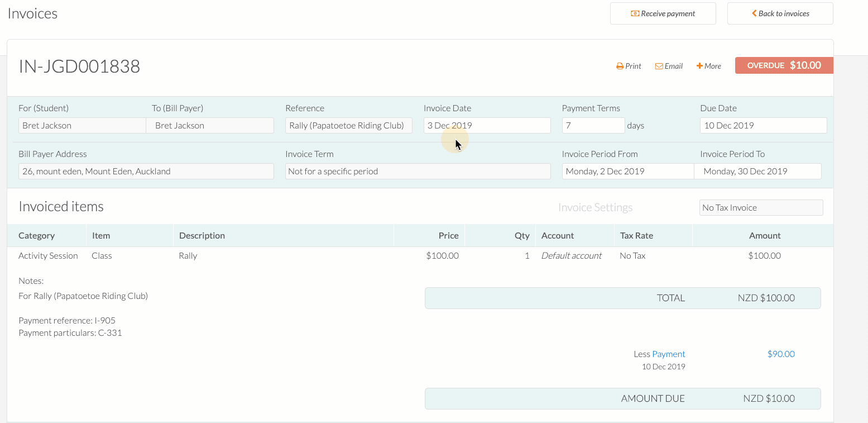This screenshot has height=423, width=868.
Task: Click the Invoice Settings label
Action: click(x=595, y=207)
